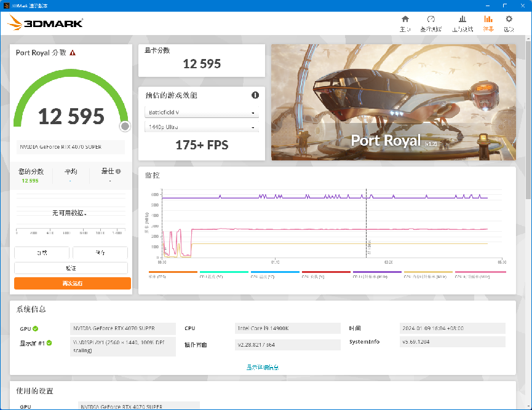Click the Port Royal warning triangle icon
The height and width of the screenshot is (410, 532).
click(74, 53)
